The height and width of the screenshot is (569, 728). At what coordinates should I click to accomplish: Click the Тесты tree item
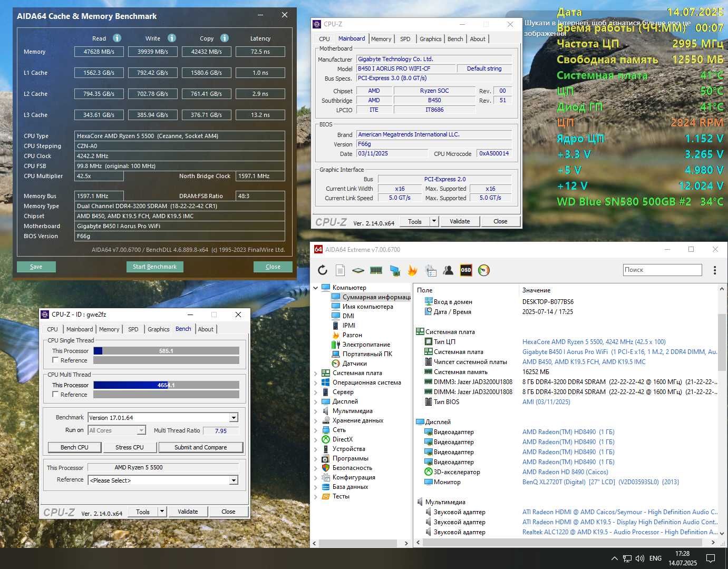335,496
